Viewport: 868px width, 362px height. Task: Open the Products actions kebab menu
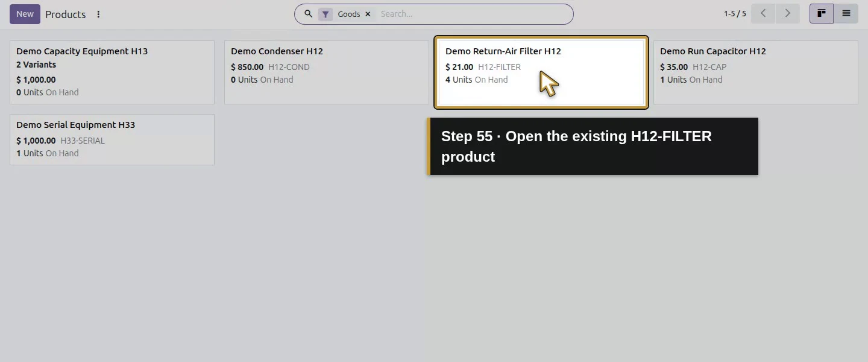98,14
